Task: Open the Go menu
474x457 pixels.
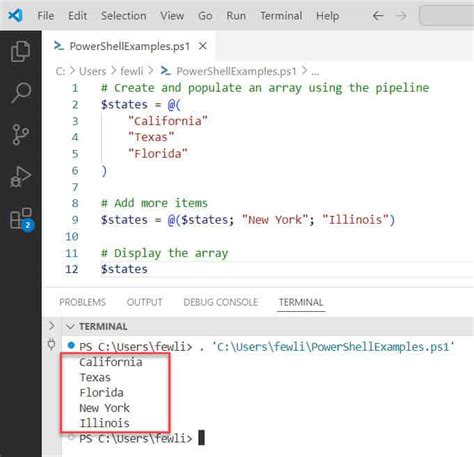Action: tap(205, 16)
